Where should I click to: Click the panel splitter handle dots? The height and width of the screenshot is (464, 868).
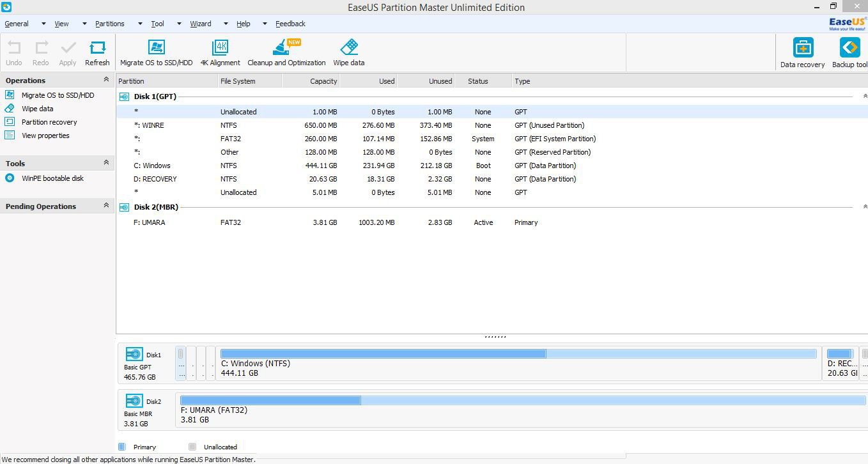(x=495, y=336)
